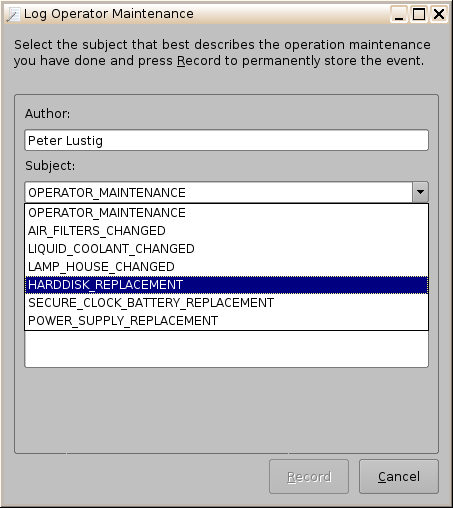
Task: Collapse the Subject dropdown via its arrow
Action: coord(420,192)
